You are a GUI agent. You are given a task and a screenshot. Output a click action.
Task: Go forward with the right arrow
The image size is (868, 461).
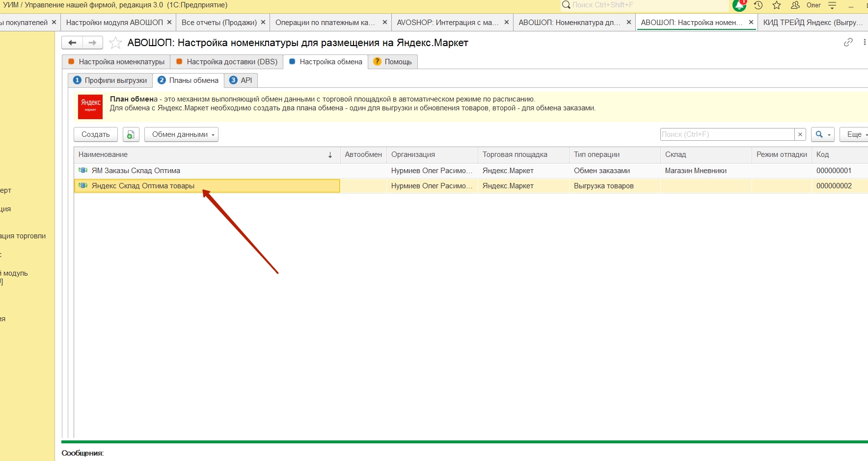point(92,43)
